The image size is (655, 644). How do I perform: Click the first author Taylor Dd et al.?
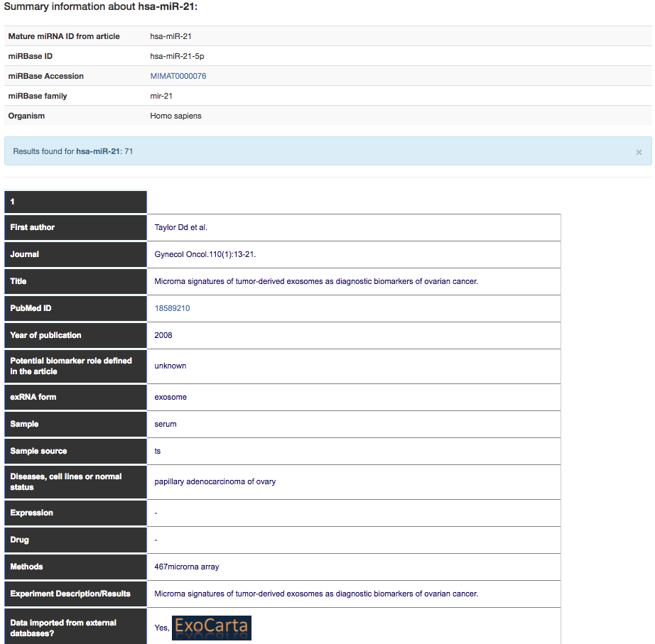tap(181, 227)
